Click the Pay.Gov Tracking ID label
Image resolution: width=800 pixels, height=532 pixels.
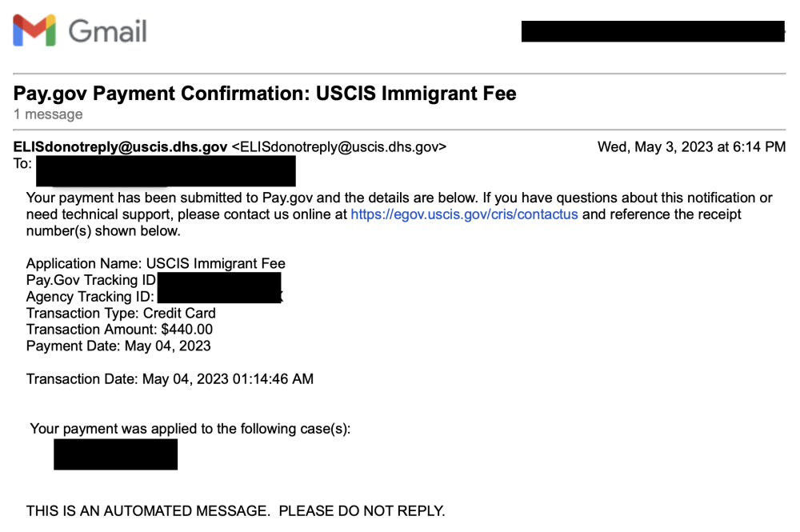[x=91, y=280]
